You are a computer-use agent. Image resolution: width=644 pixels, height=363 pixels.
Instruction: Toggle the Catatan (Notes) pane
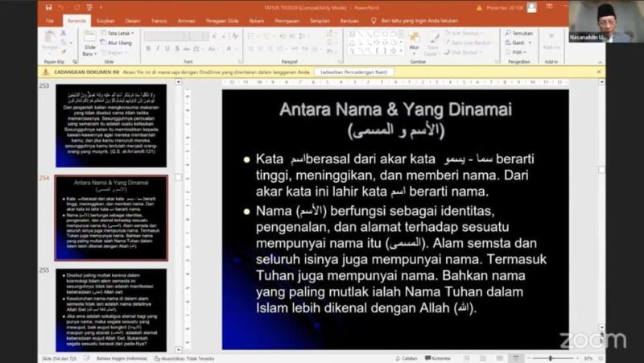[x=407, y=358]
